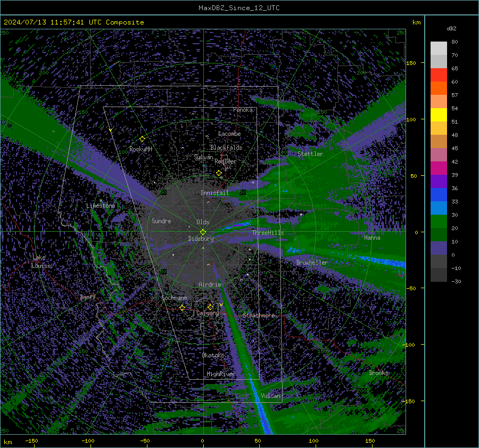Select the red 60-65 dBZ legend swatch
Screen dimensions: 479x448
coord(439,75)
